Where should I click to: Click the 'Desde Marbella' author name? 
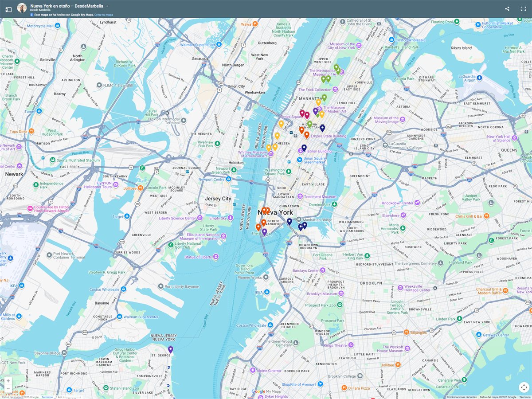(40, 10)
